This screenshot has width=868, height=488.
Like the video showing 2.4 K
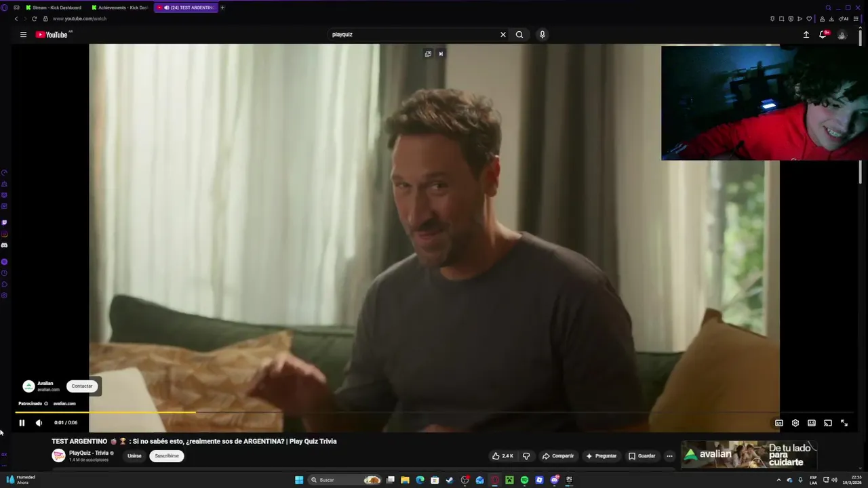(x=503, y=456)
